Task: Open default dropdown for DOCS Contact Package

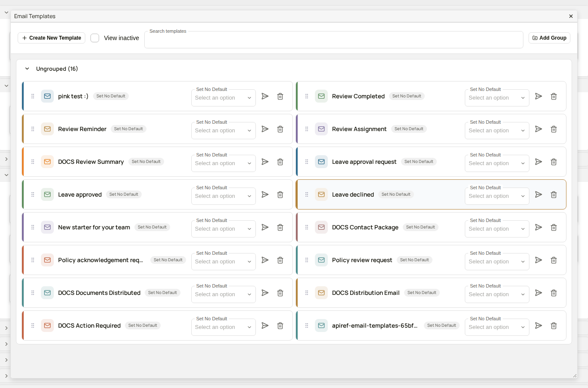Action: pyautogui.click(x=497, y=229)
